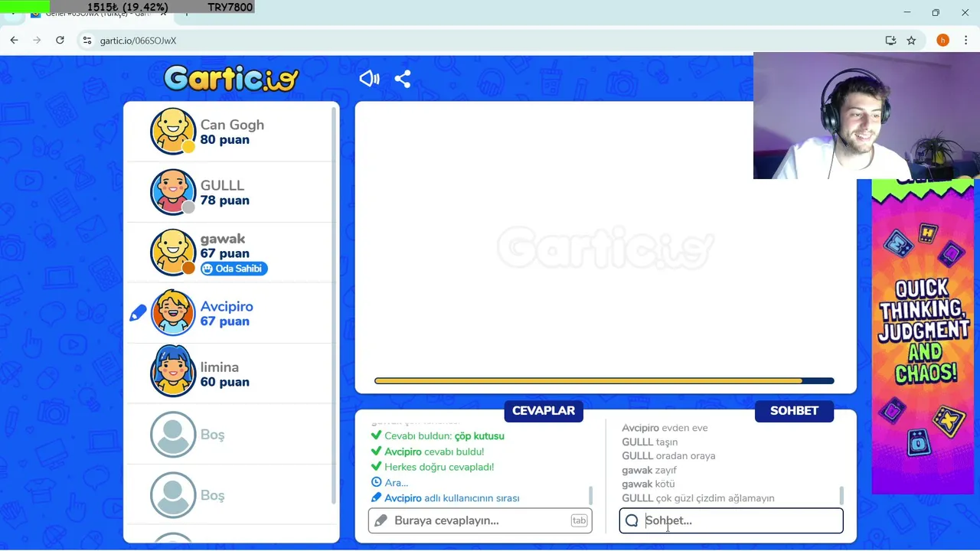Click the chat bubble icon in Sohbet box
The image size is (980, 551).
click(x=632, y=520)
